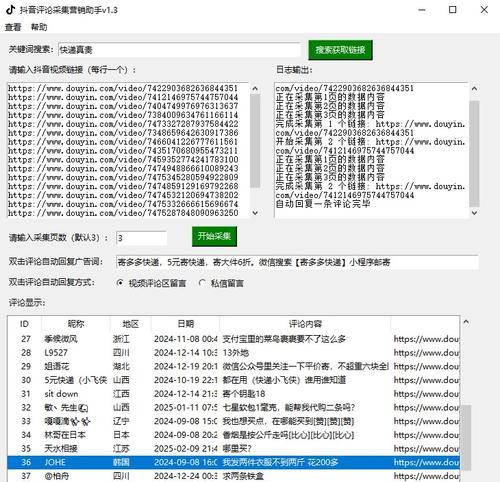Select 私信留言 radio option
The height and width of the screenshot is (482, 500).
[221, 283]
